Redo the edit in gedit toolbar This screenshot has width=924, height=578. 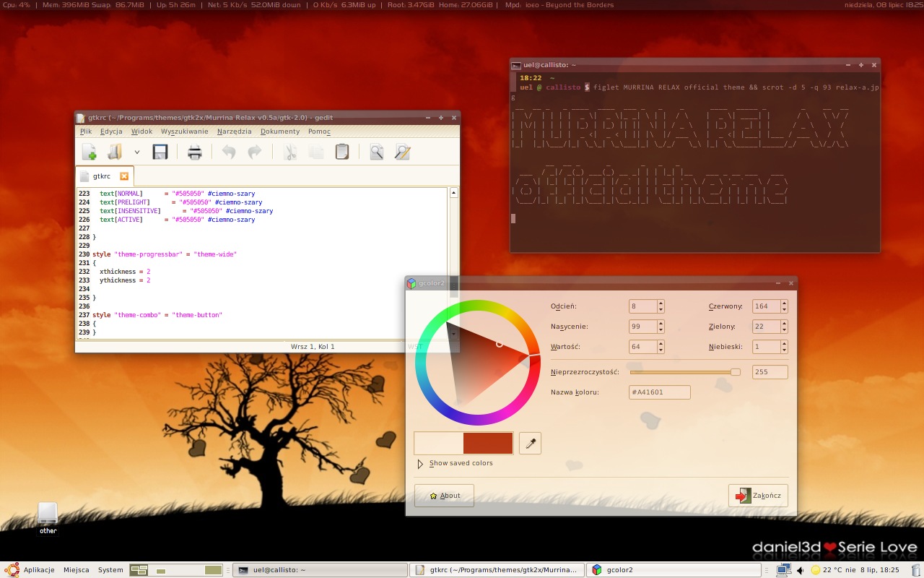coord(254,152)
